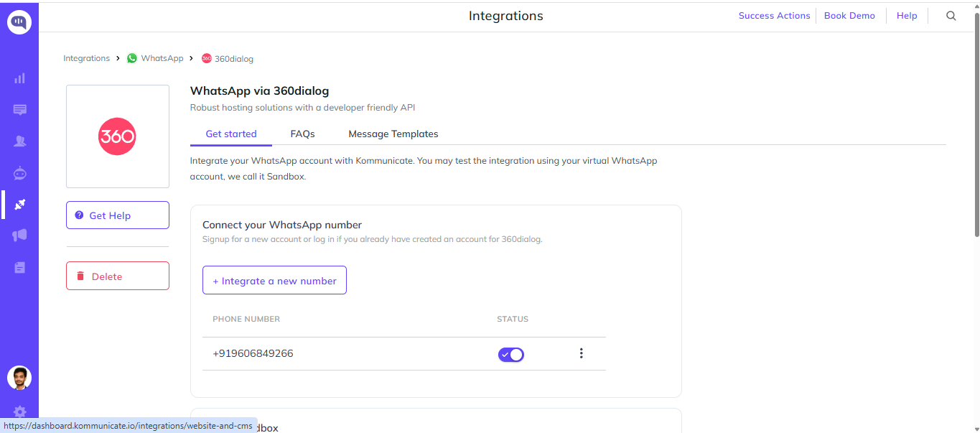Click Integrate a new number button
The height and width of the screenshot is (433, 980).
point(275,280)
